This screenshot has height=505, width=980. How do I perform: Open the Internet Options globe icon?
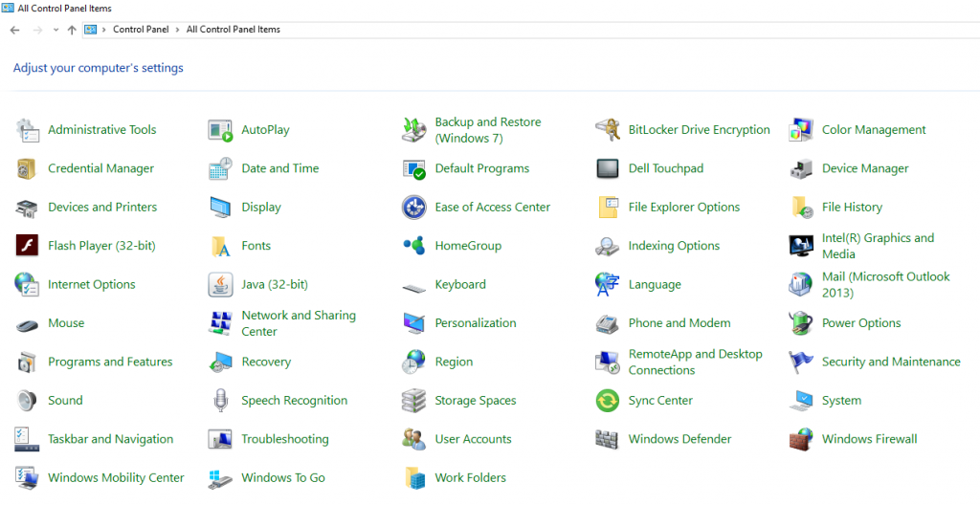27,285
